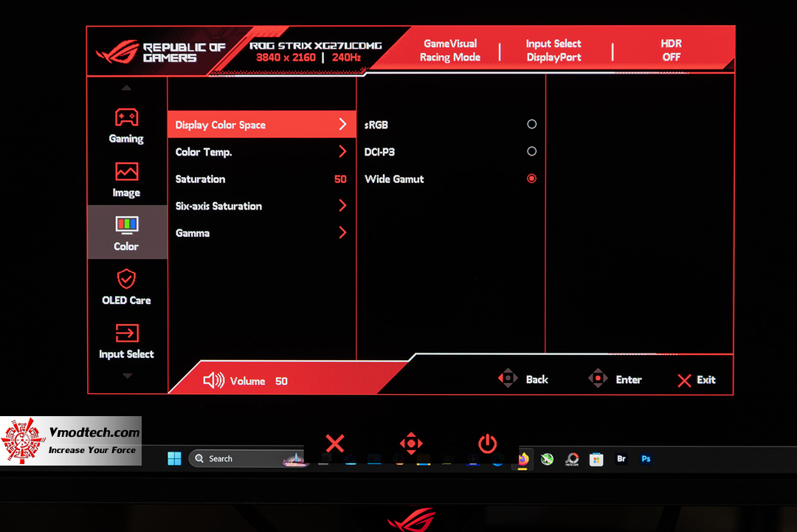Open the circular ring taskbar icon left of Microsoft Store
This screenshot has height=532, width=797.
[572, 460]
